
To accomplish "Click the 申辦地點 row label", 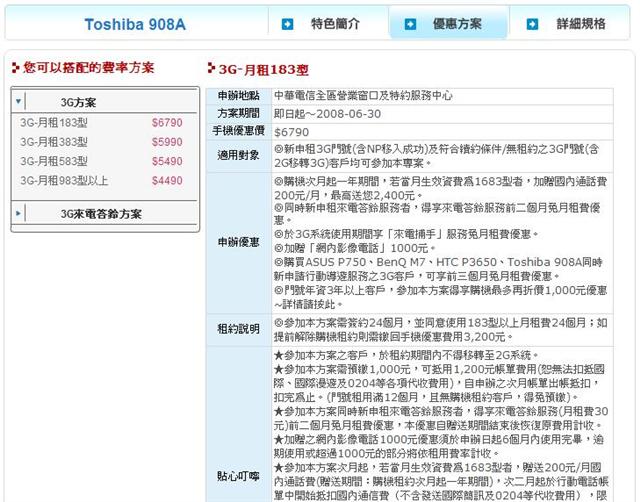I will 238,96.
